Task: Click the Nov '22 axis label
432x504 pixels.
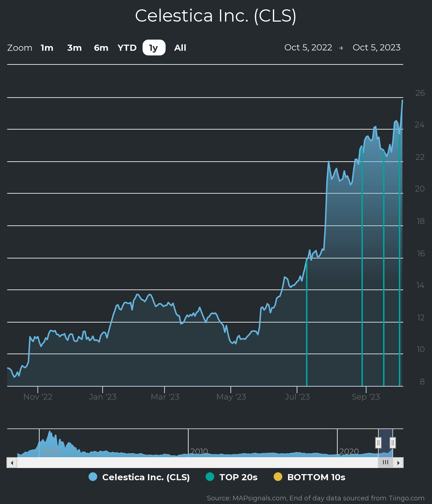Action: (x=38, y=397)
